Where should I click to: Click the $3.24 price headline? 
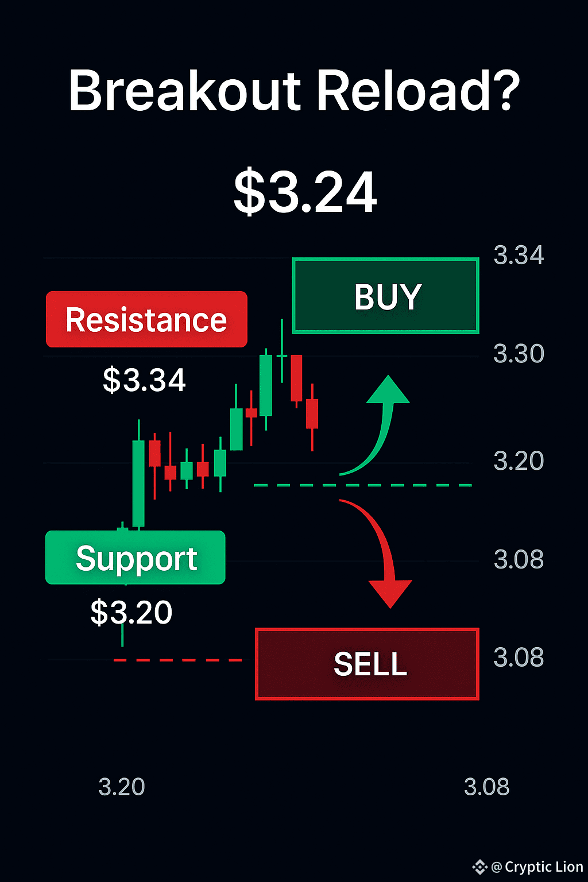[x=305, y=192]
